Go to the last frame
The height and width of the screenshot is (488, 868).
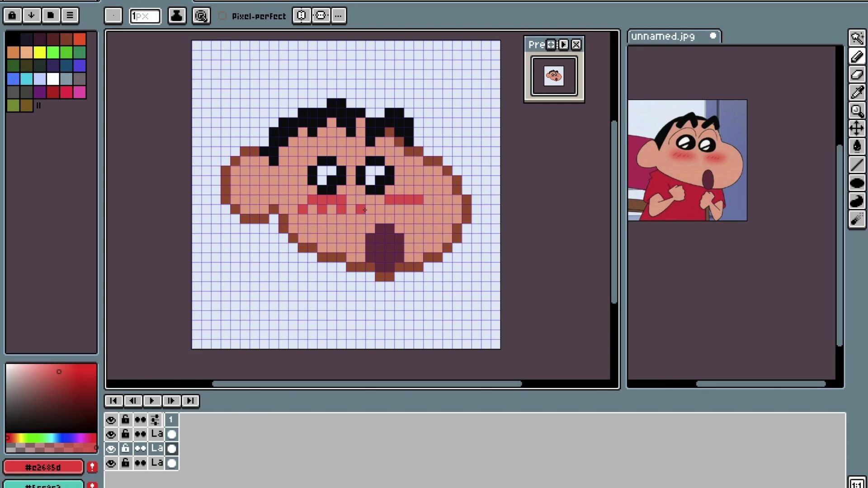click(x=190, y=401)
